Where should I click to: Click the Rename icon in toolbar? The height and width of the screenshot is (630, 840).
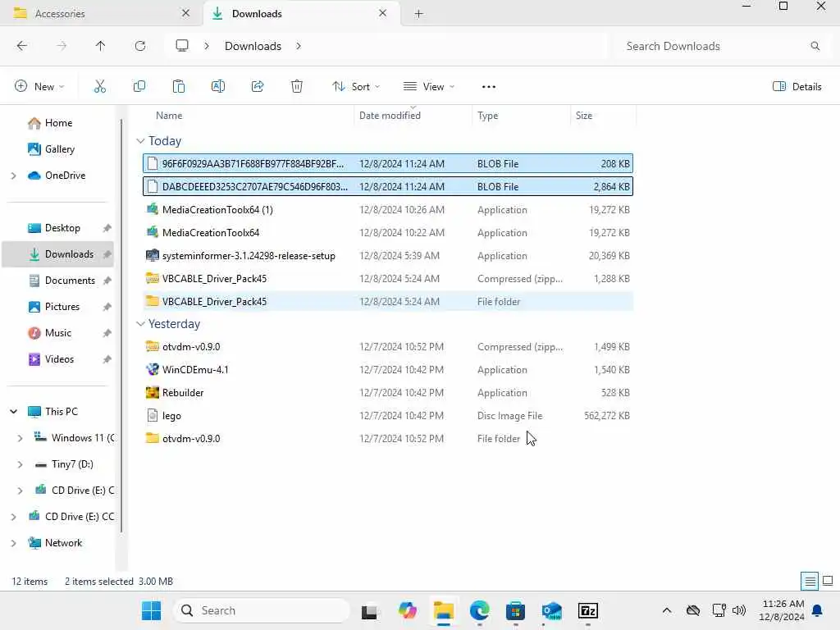[218, 86]
